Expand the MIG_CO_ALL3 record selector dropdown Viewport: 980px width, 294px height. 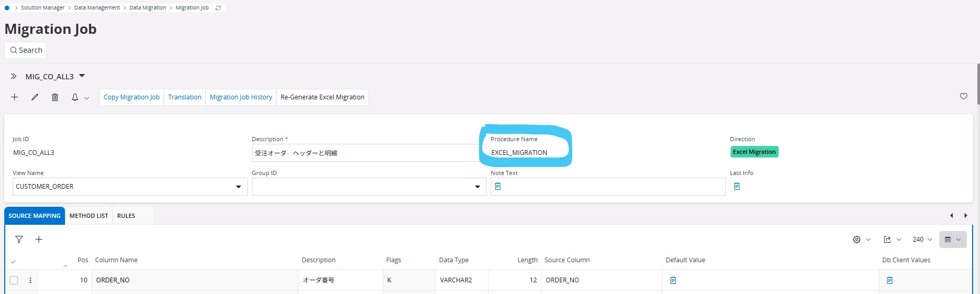(82, 76)
